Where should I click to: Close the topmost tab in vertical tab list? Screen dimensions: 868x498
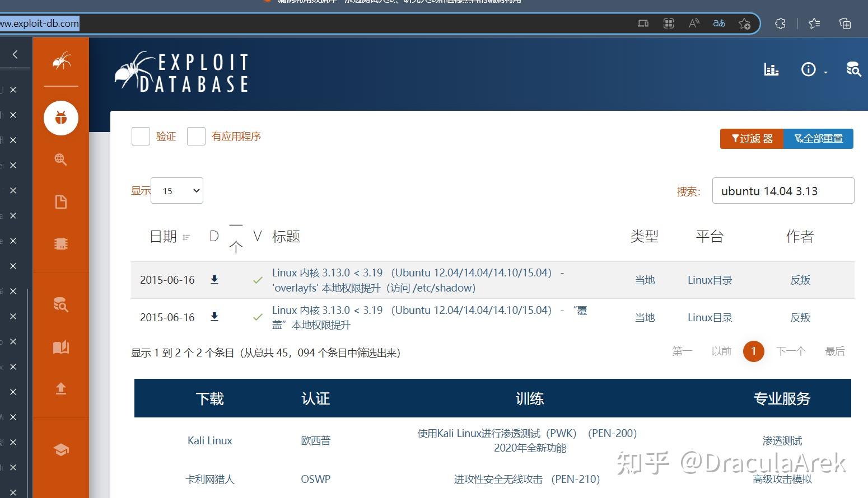click(13, 90)
